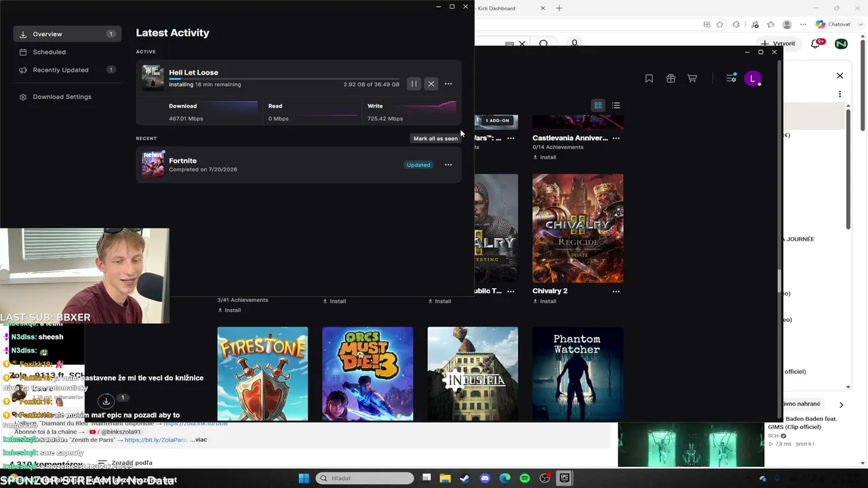The image size is (868, 488).
Task: Cancel the Hell Let Loose download
Action: [431, 84]
